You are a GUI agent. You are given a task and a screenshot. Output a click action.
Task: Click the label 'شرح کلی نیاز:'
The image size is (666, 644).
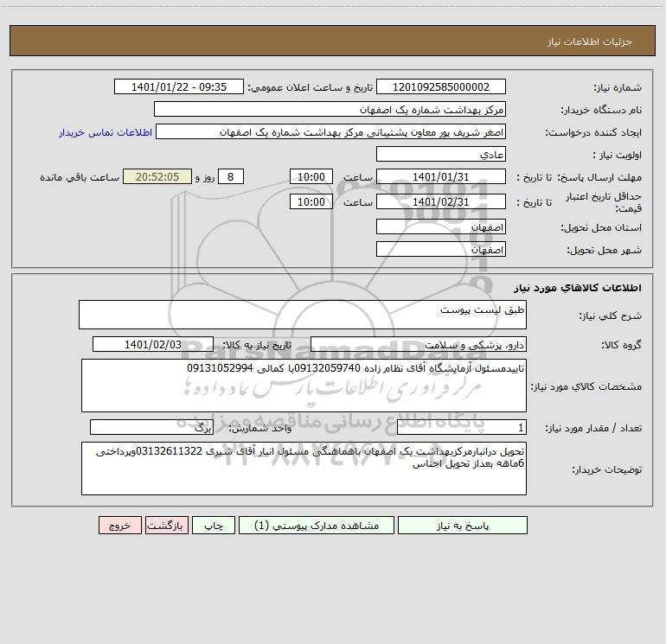click(611, 316)
